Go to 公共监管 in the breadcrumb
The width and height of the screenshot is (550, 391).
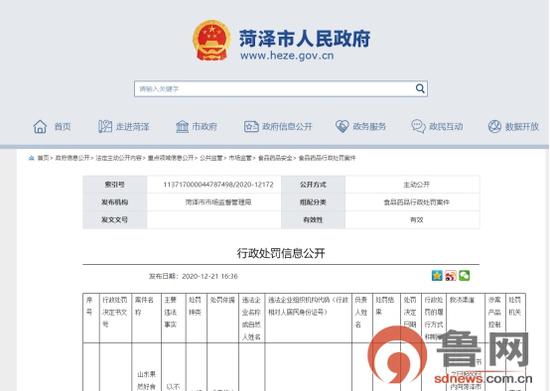[x=211, y=158]
